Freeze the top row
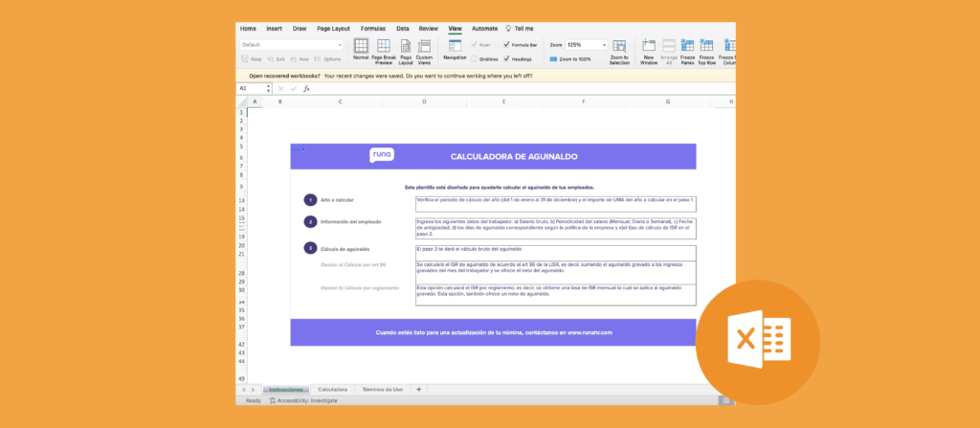The width and height of the screenshot is (980, 428). click(x=706, y=52)
